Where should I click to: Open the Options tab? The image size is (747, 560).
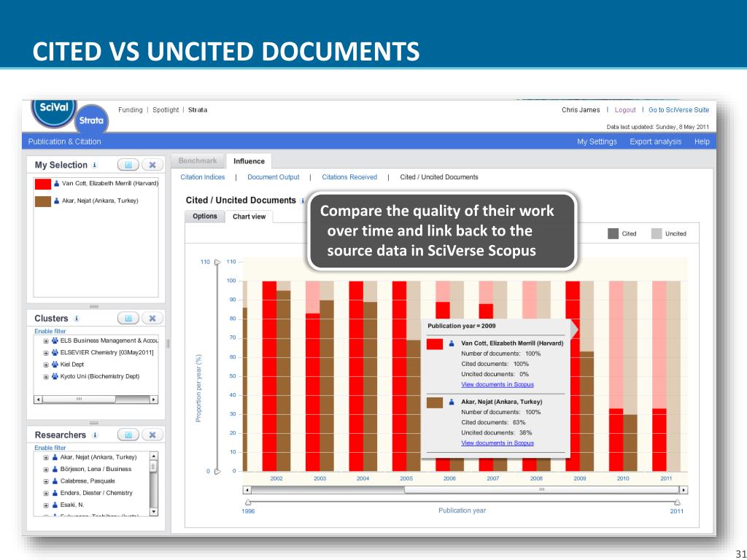205,216
